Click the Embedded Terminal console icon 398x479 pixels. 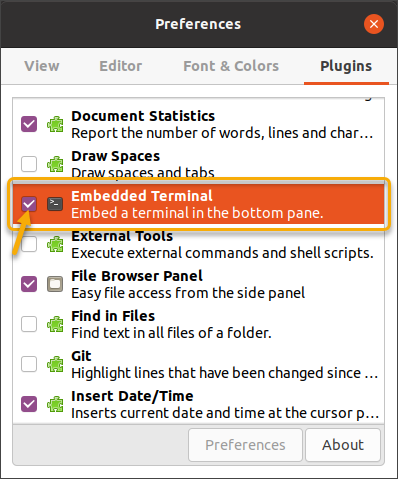(55, 204)
